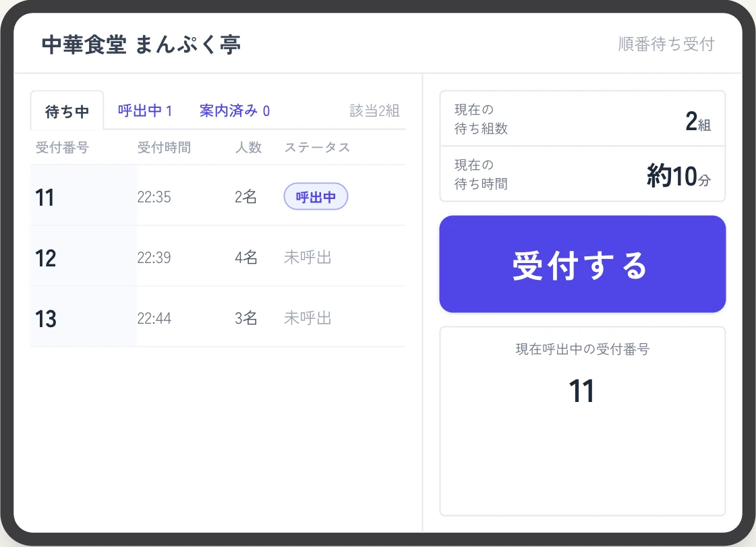The image size is (756, 547).
Task: Click the 中華食堂 まんぷく亭 title
Action: (x=141, y=45)
